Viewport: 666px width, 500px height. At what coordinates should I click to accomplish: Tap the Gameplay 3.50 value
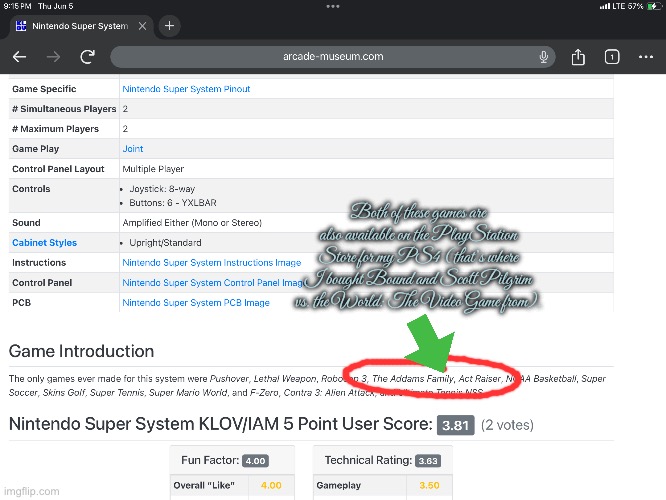[429, 485]
